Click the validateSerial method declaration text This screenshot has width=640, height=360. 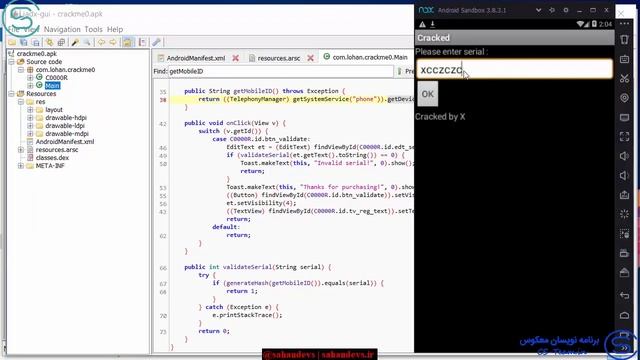pos(257,267)
